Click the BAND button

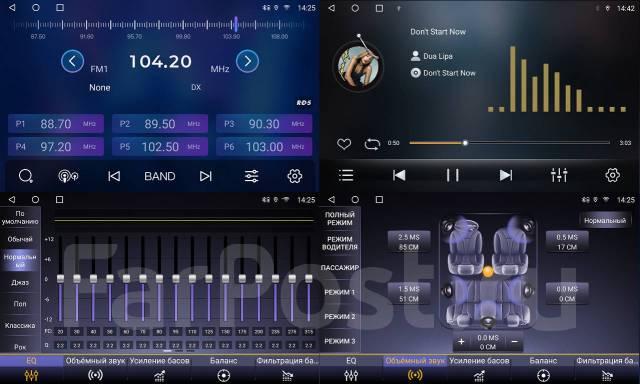click(x=160, y=176)
